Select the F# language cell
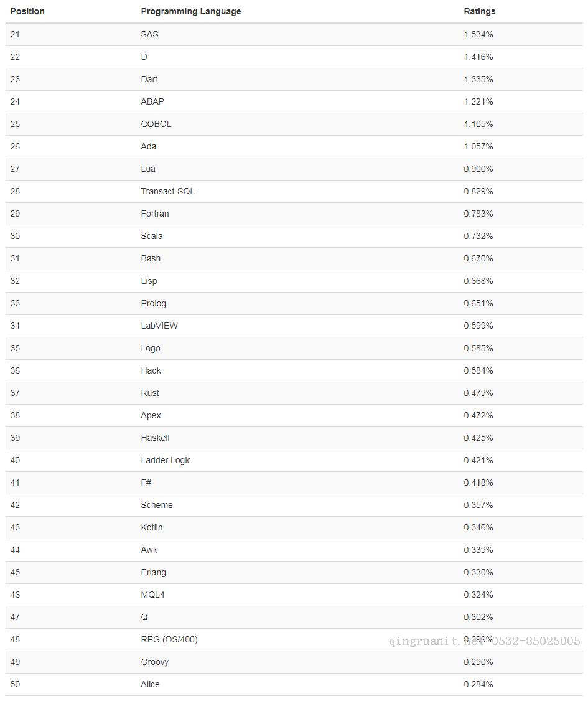This screenshot has height=701, width=588. [146, 482]
